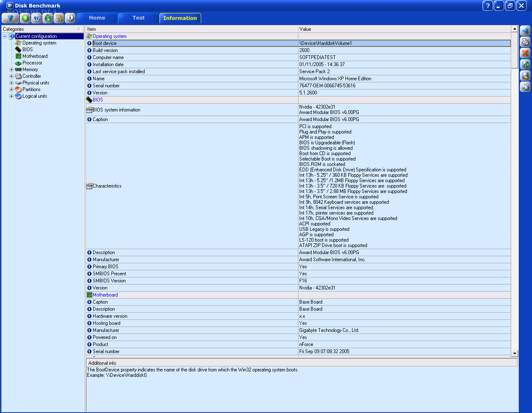
Task: Click the Controller icon in tree
Action: [x=18, y=76]
